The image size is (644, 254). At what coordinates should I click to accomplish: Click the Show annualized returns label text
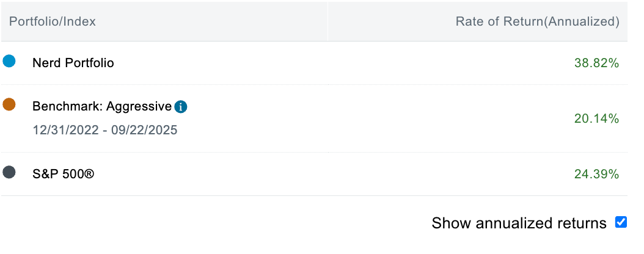519,223
